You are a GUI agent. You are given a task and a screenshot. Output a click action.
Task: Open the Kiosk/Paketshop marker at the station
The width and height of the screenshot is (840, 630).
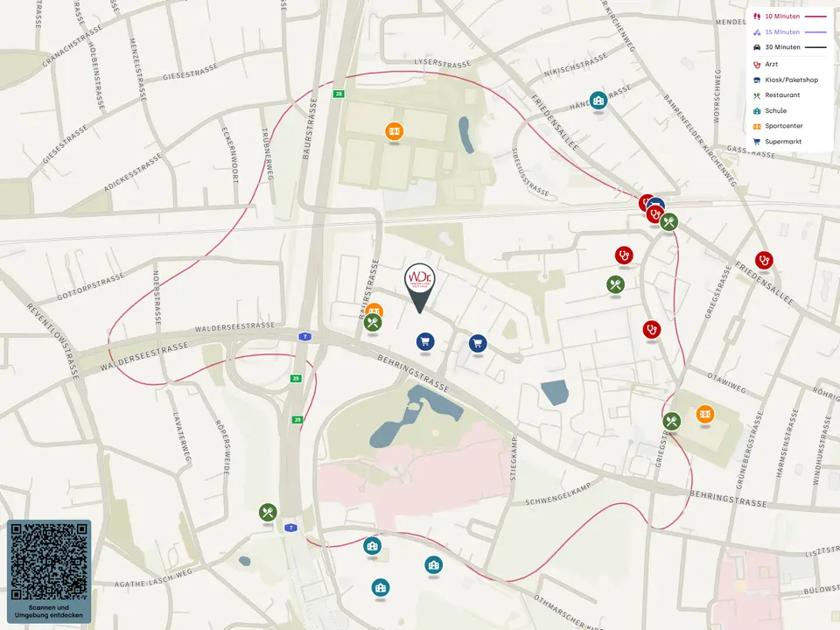657,202
